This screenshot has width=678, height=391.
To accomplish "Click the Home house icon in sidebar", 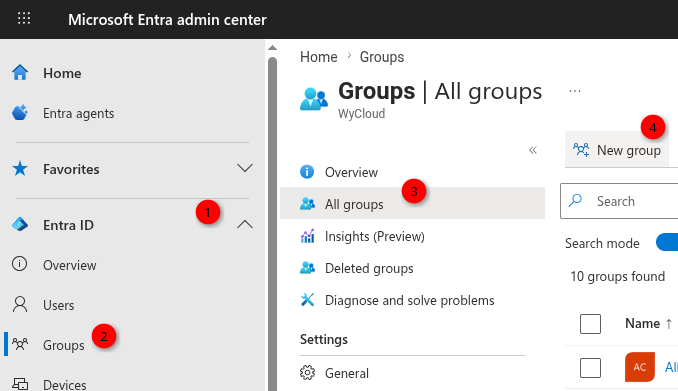I will (x=20, y=73).
